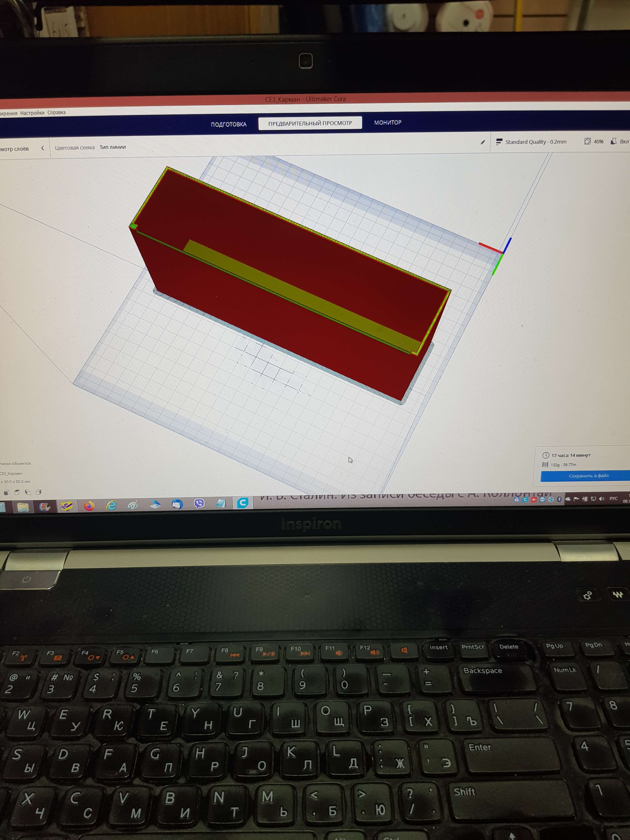
Task: Launch Internet Explorer from the taskbar
Action: coord(111,505)
